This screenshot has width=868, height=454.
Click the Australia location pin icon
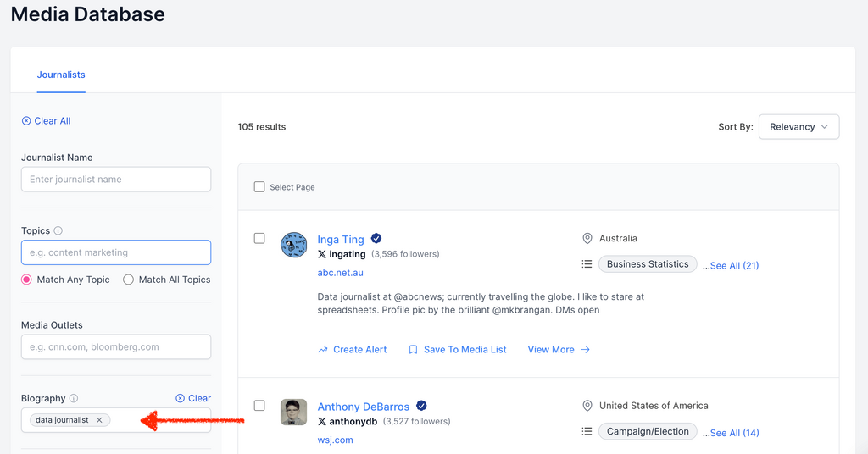click(587, 239)
